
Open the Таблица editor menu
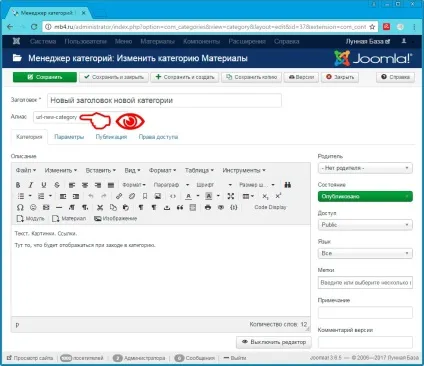tap(199, 170)
